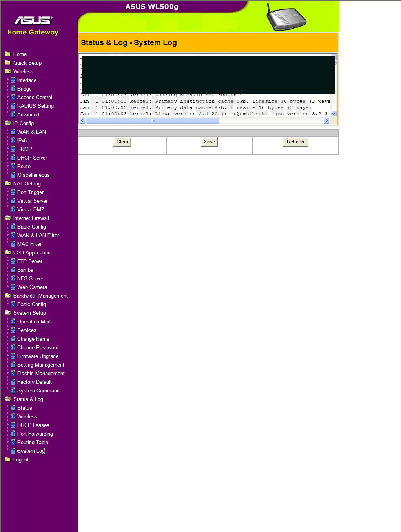Click the log scroll-down arrow

point(334,114)
